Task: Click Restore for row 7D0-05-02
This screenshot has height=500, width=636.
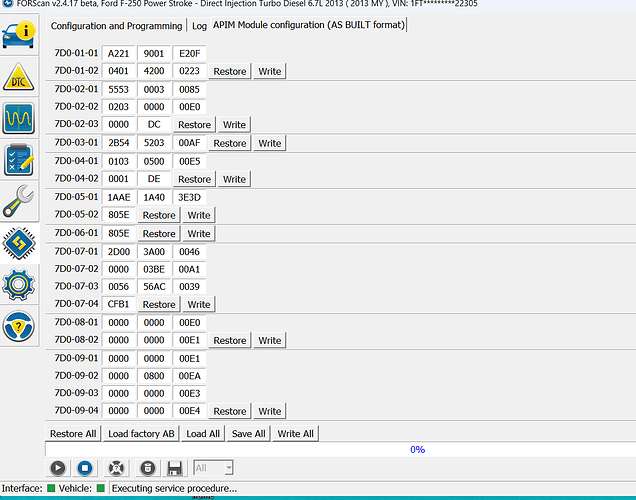Action: click(159, 215)
